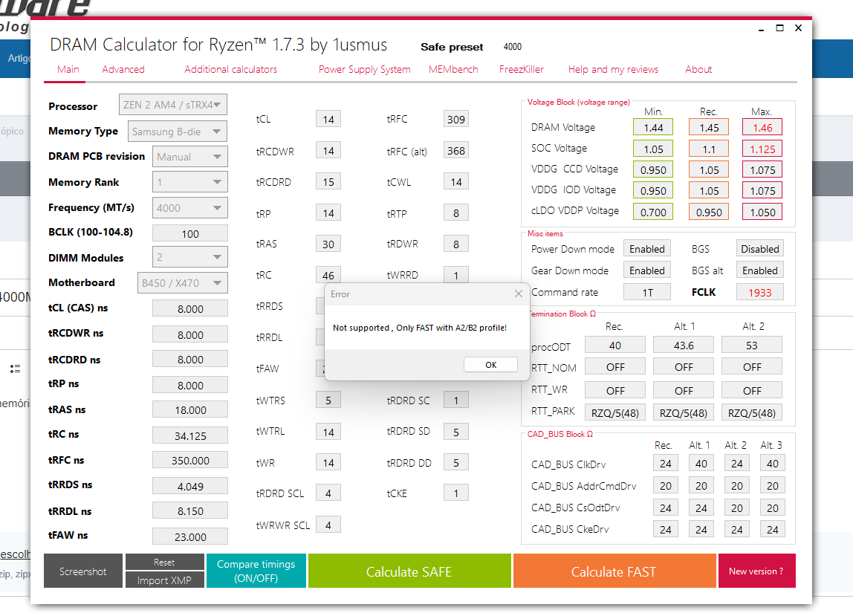
Task: Check for updates with New version ?
Action: click(756, 571)
